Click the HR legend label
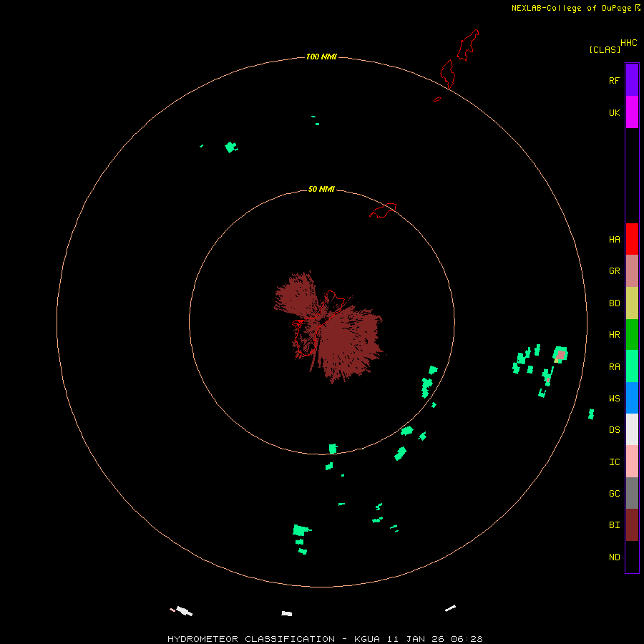The width and height of the screenshot is (644, 644). coord(614,335)
